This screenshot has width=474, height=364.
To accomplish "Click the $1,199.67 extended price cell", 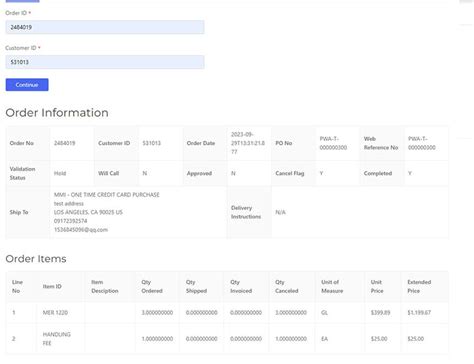I will pos(419,313).
